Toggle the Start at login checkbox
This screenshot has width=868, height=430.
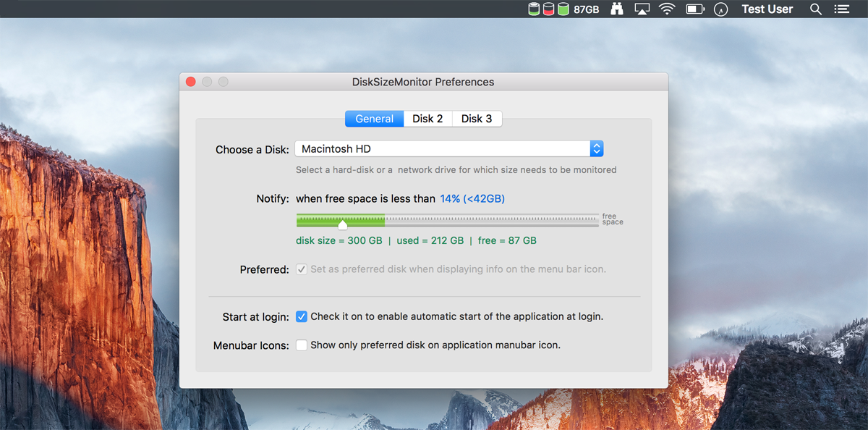(302, 316)
